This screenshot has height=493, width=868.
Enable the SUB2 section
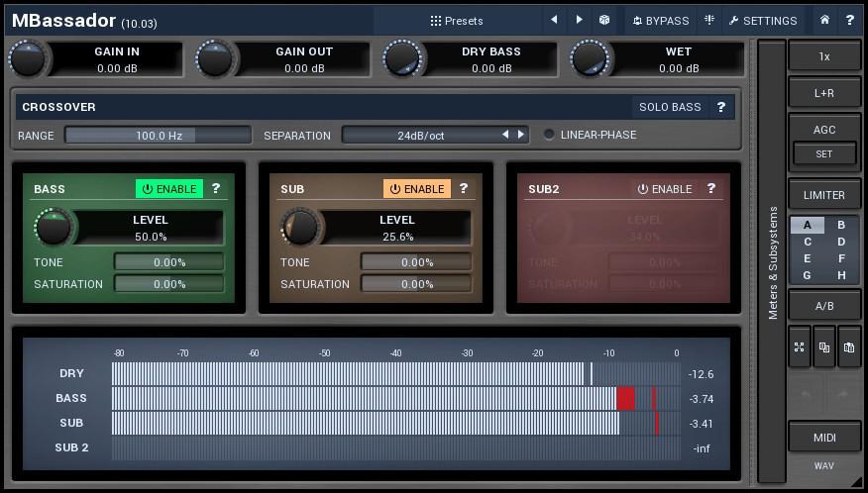coord(664,189)
